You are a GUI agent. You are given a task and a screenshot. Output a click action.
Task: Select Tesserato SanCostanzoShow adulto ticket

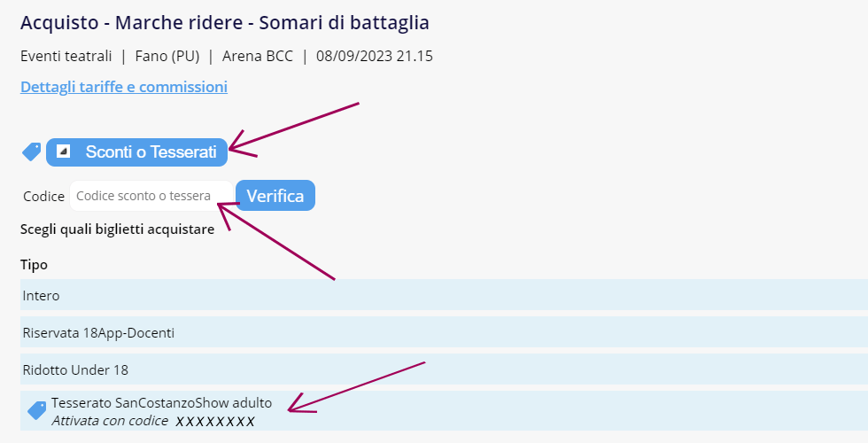click(x=444, y=410)
